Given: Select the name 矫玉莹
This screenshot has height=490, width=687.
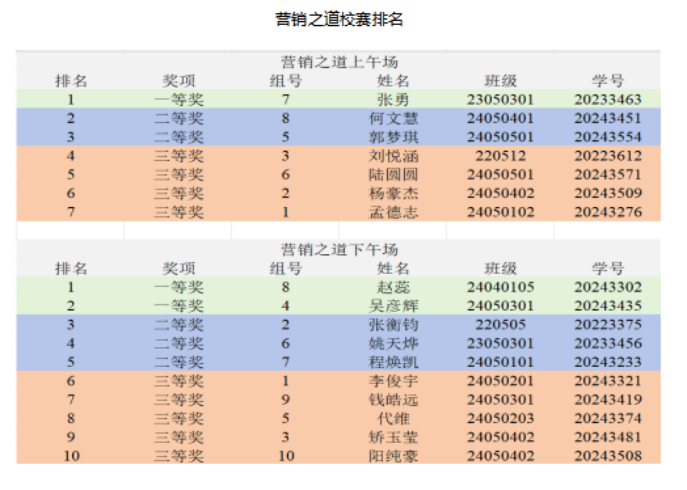Looking at the screenshot, I should pyautogui.click(x=393, y=437).
